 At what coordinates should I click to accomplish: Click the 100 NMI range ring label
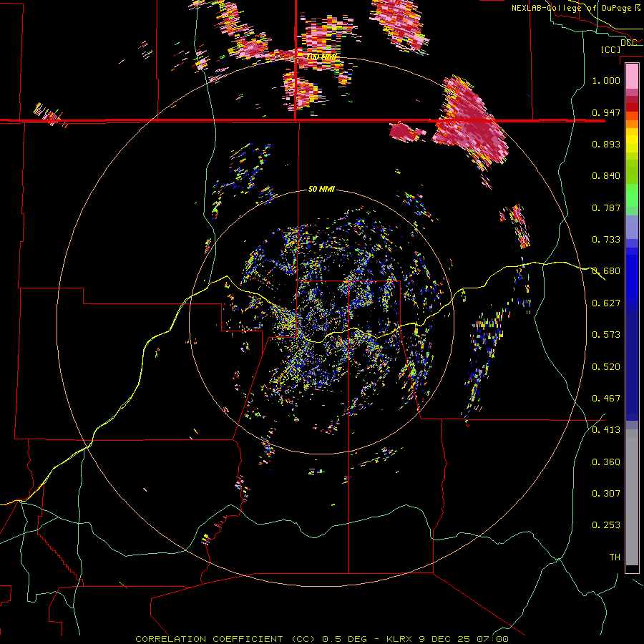(321, 57)
